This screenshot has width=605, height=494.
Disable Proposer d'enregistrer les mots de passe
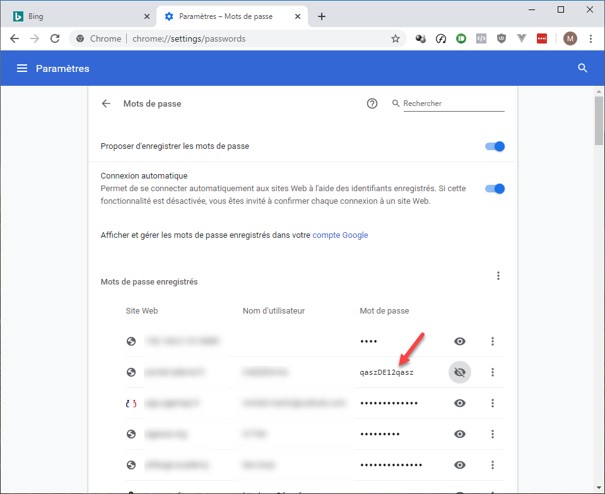(x=495, y=146)
